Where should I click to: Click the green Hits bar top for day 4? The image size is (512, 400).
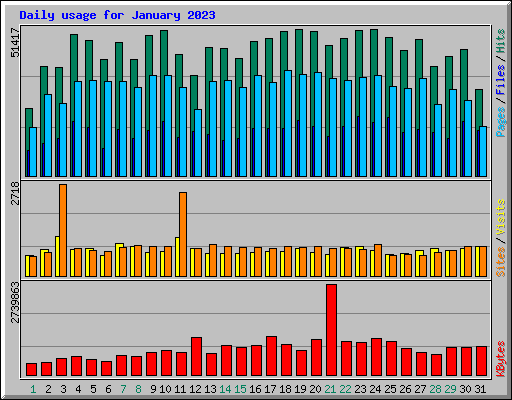tap(74, 36)
